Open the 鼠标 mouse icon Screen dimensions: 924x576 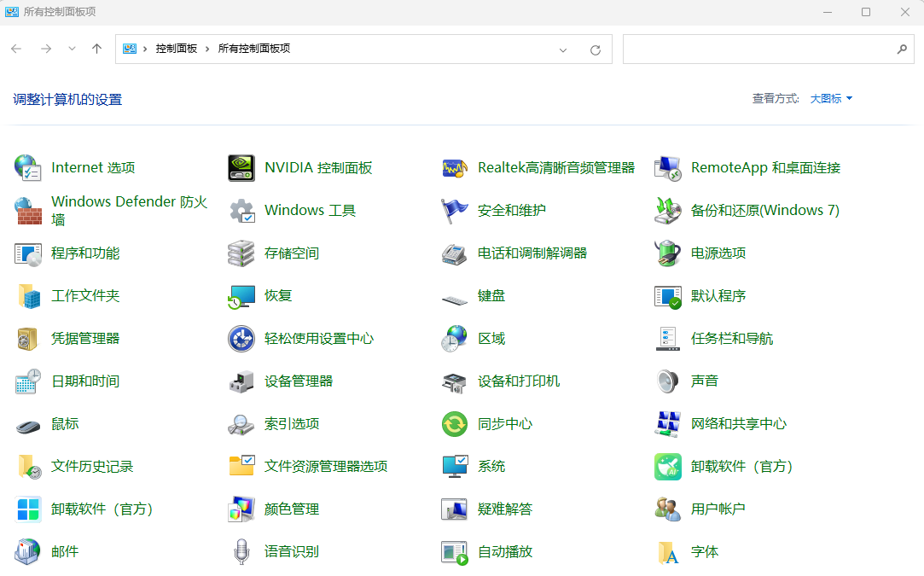point(27,426)
